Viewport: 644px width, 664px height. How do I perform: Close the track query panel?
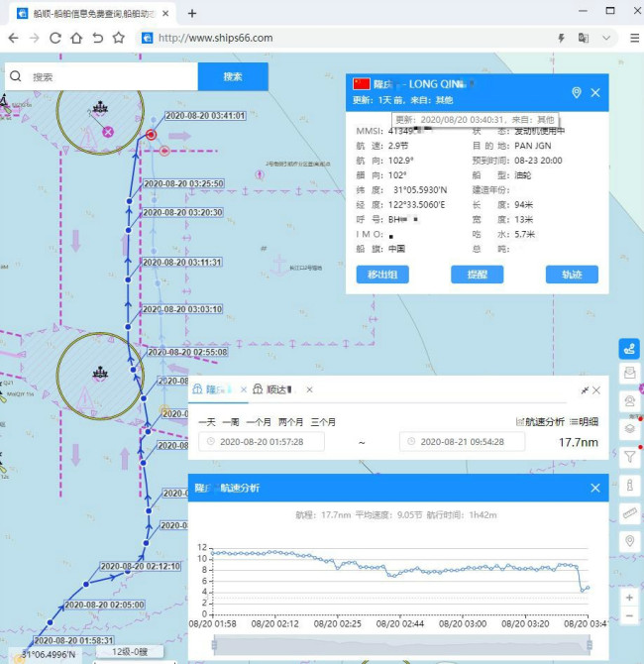(596, 390)
